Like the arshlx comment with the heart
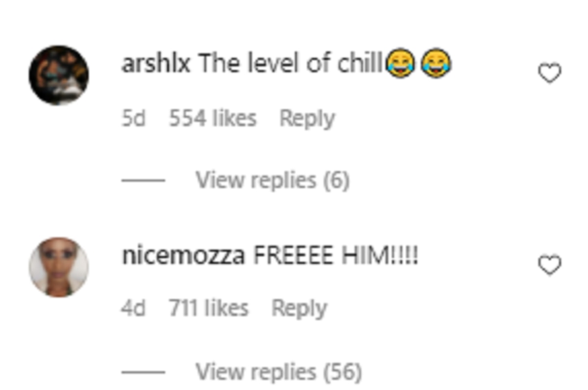The image size is (588, 390). (549, 74)
